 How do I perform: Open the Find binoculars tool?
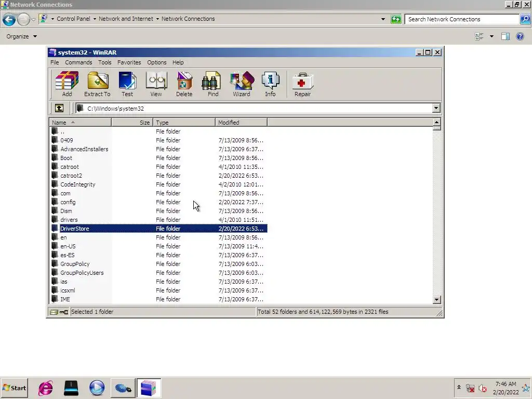pyautogui.click(x=212, y=84)
